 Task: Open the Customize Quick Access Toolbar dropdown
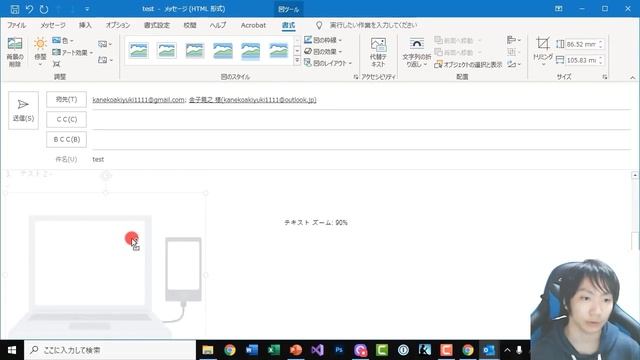pos(87,9)
